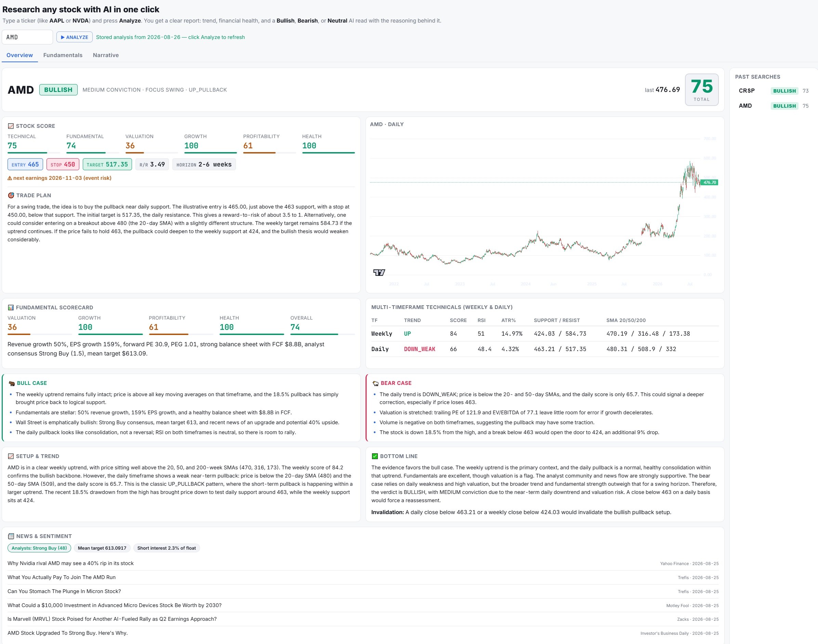The width and height of the screenshot is (818, 644).
Task: Open the Narrative tab
Action: pyautogui.click(x=106, y=55)
